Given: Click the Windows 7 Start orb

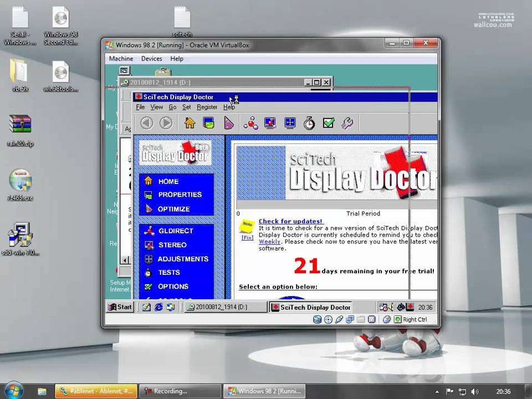Looking at the screenshot, I should pyautogui.click(x=14, y=391).
